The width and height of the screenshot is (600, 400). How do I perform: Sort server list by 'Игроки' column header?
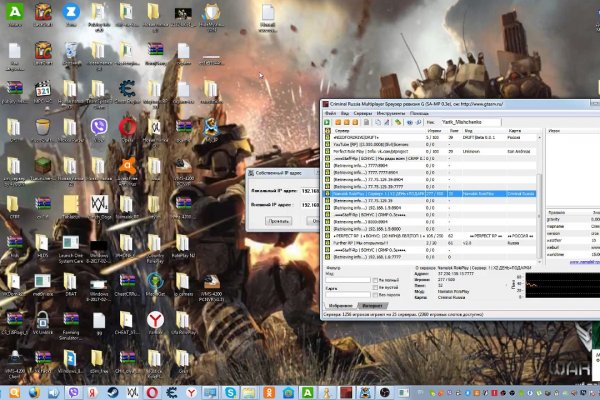click(x=435, y=131)
